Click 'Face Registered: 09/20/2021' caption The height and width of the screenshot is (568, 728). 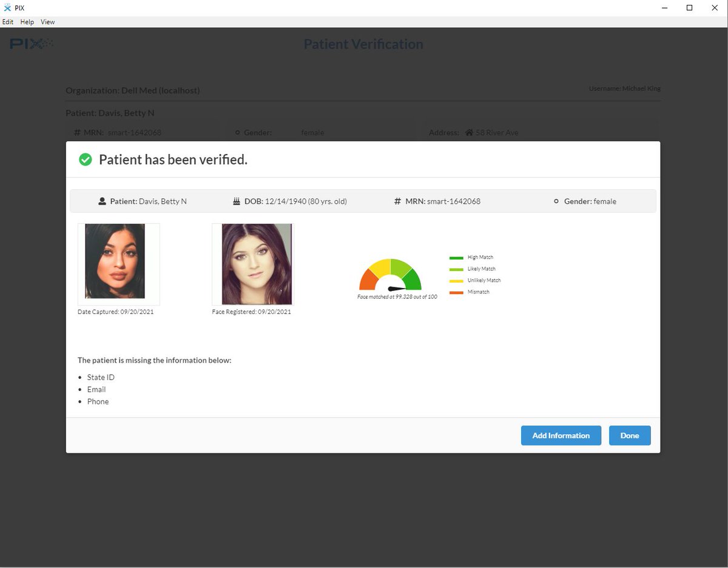[x=252, y=312]
